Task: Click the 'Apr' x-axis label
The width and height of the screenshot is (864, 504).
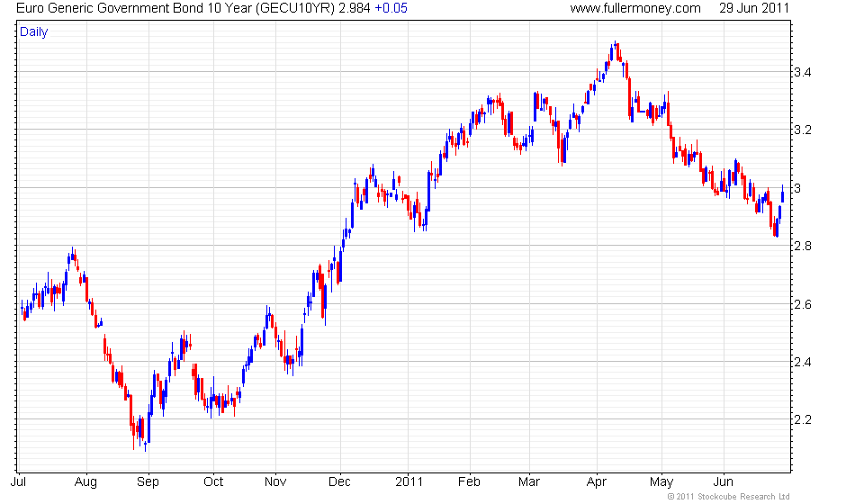Action: click(596, 482)
